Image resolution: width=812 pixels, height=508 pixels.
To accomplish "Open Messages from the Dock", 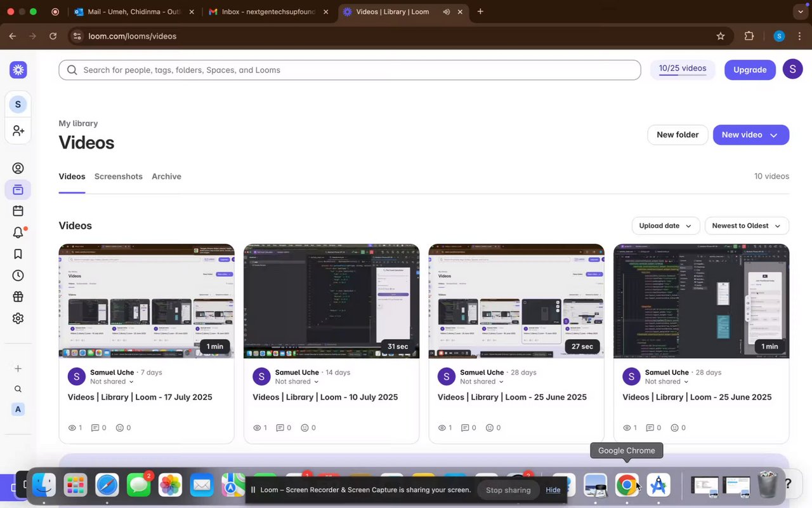I will tap(139, 485).
